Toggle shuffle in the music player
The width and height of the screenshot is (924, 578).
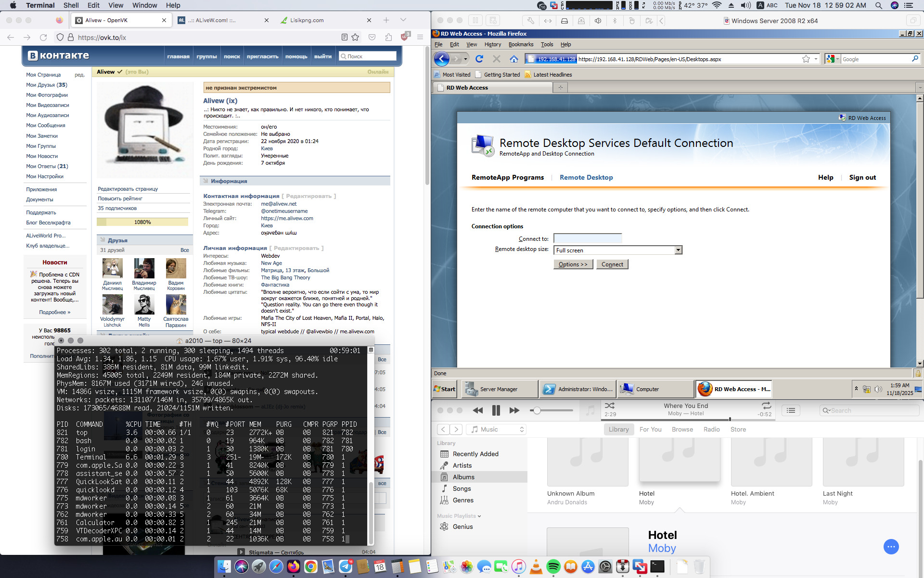point(610,406)
